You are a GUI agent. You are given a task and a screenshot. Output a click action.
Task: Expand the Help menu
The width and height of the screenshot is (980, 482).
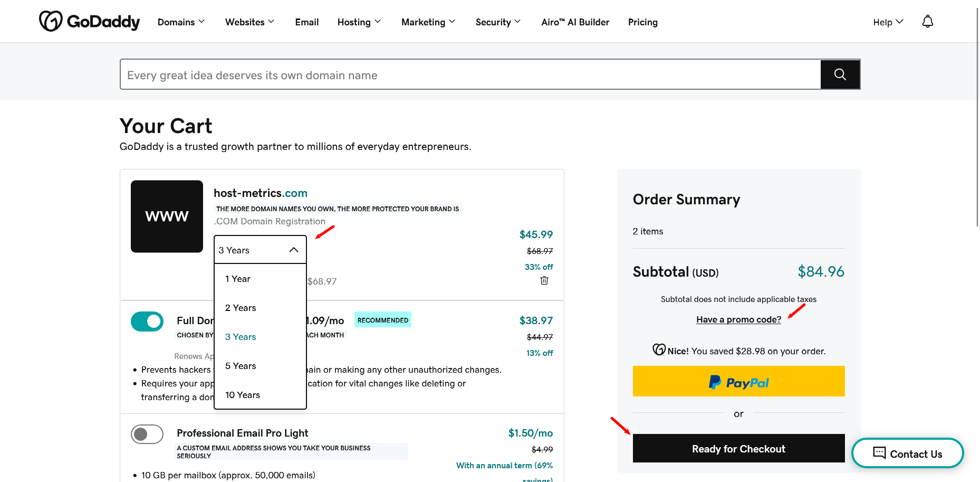click(888, 22)
